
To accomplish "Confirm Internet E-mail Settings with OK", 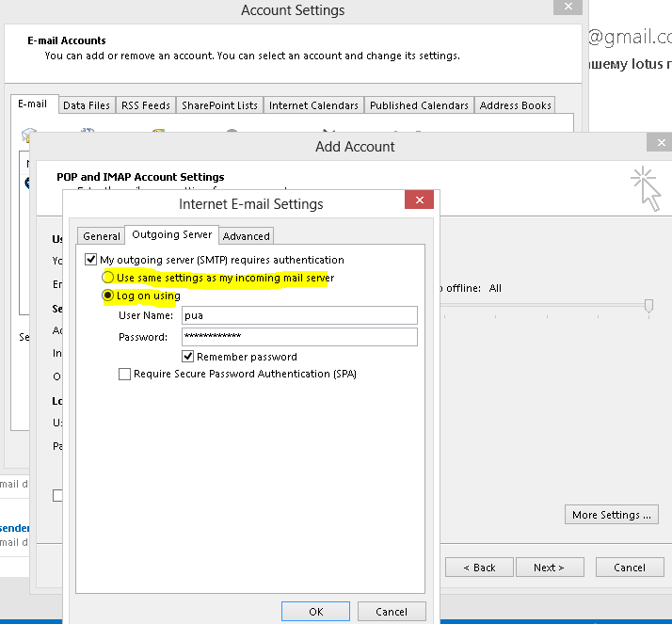I will click(316, 612).
